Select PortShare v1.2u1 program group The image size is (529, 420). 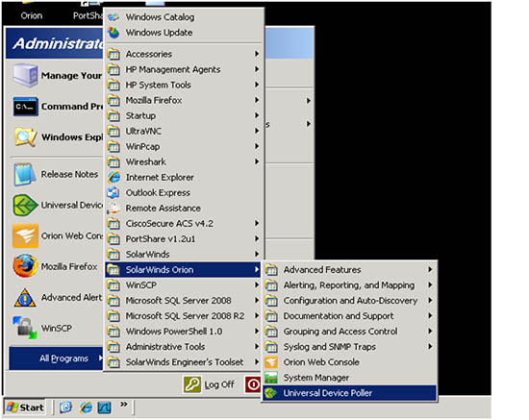point(183,239)
